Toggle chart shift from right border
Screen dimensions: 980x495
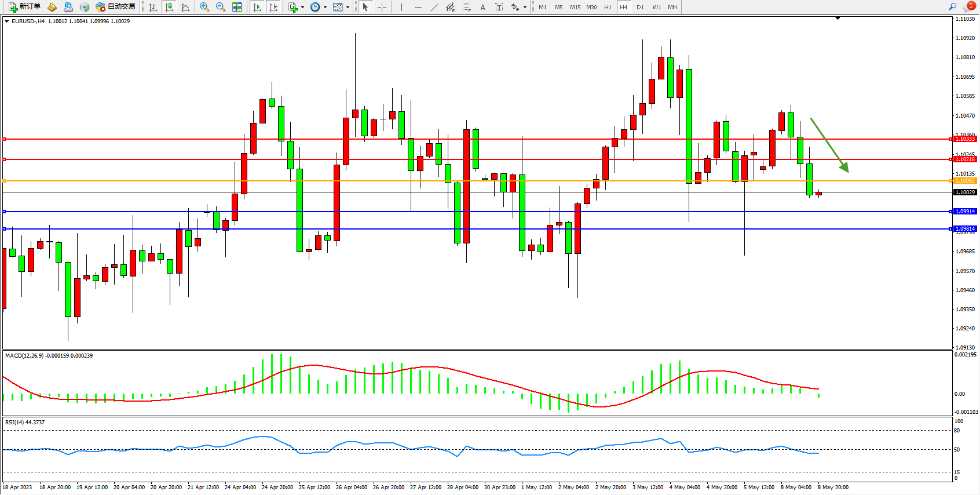(273, 7)
